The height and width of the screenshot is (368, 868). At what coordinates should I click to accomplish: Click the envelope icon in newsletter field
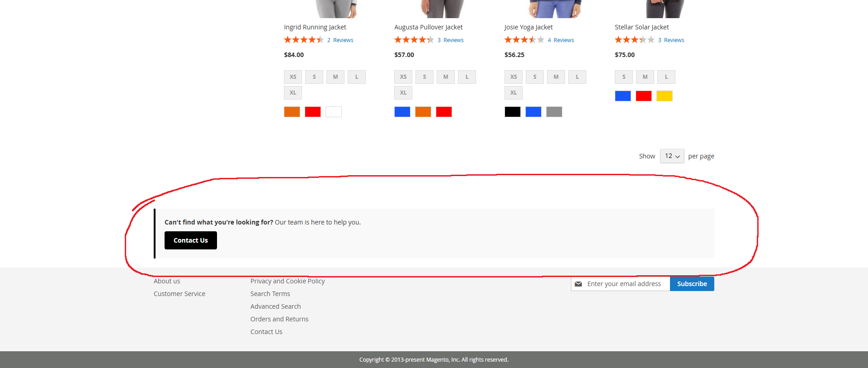[x=578, y=284]
